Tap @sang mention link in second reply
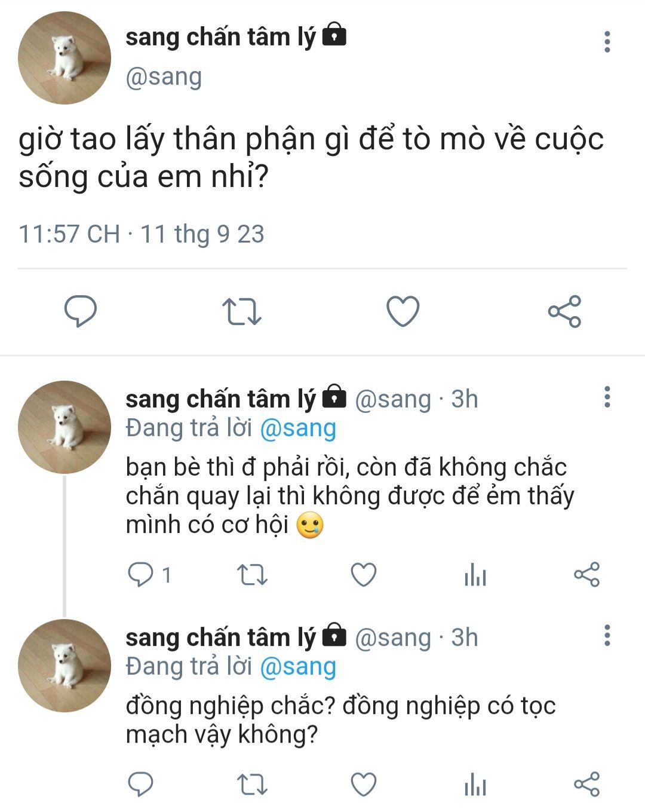Screen dimensions: 645x812 pyautogui.click(x=298, y=667)
